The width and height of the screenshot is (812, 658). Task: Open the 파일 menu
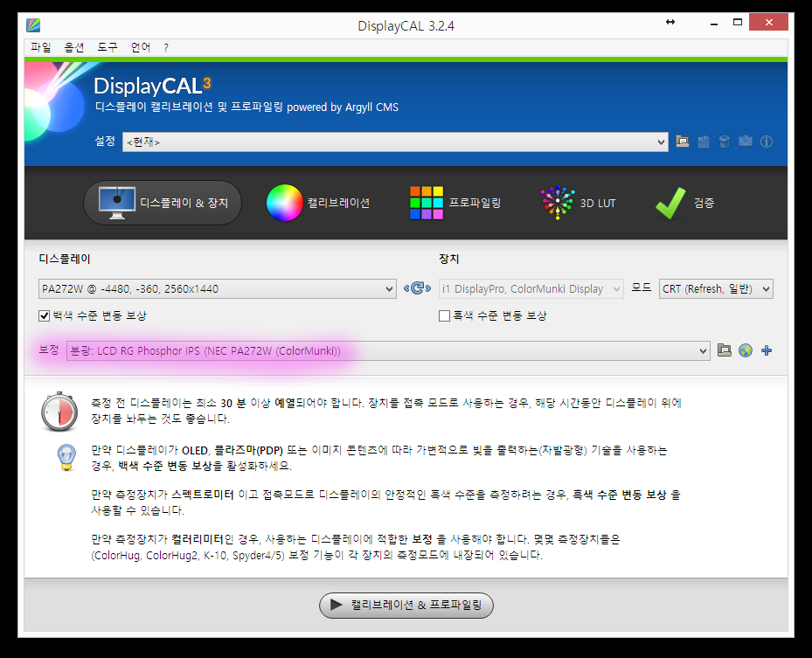tap(40, 47)
